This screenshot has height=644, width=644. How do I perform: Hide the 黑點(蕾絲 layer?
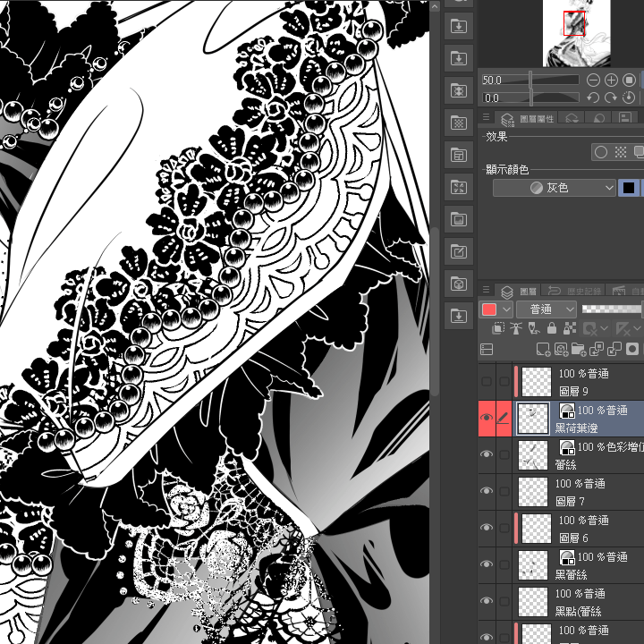pyautogui.click(x=487, y=600)
